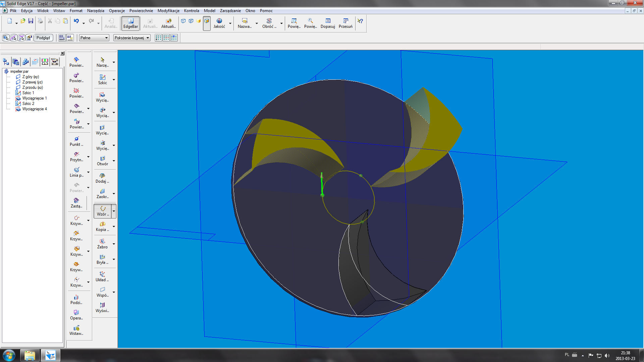
Task: Click the Dodaj.. draft tool
Action: tap(103, 178)
